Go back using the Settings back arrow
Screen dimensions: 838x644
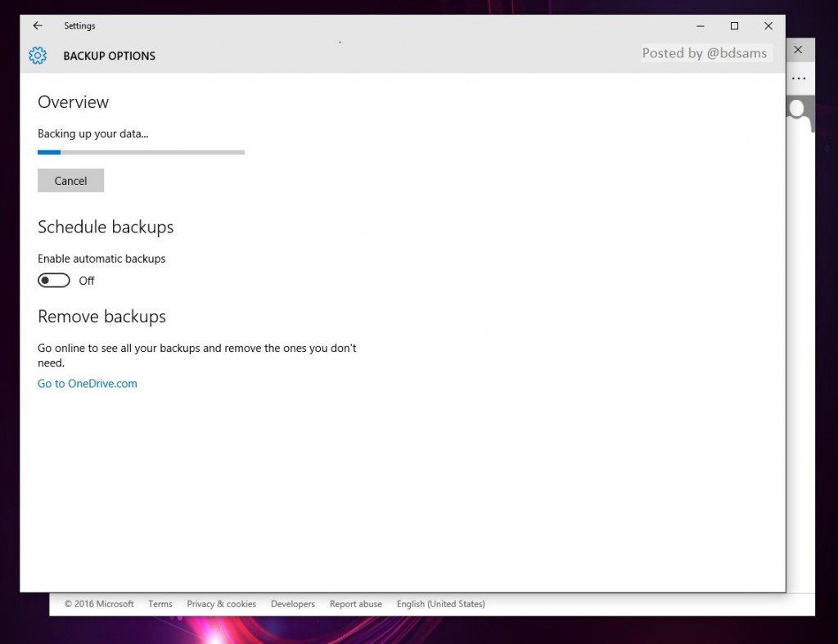click(38, 25)
